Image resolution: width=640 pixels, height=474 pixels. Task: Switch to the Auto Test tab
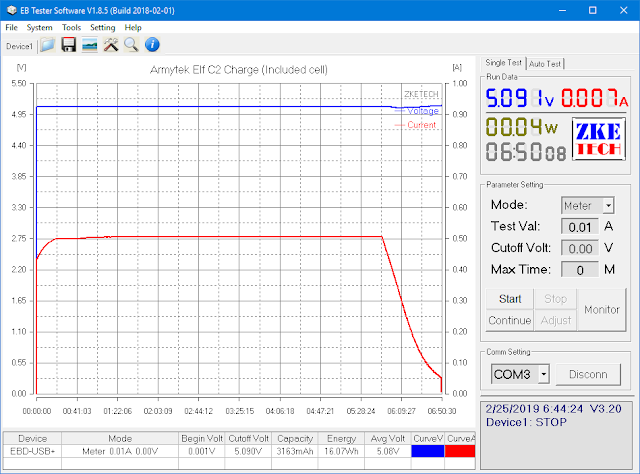545,64
